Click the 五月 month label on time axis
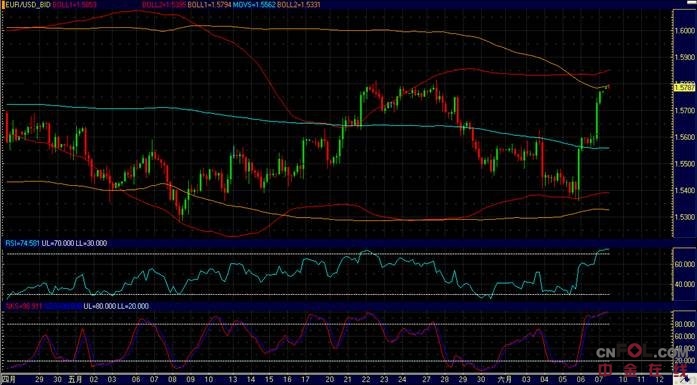697x385 pixels. point(75,380)
